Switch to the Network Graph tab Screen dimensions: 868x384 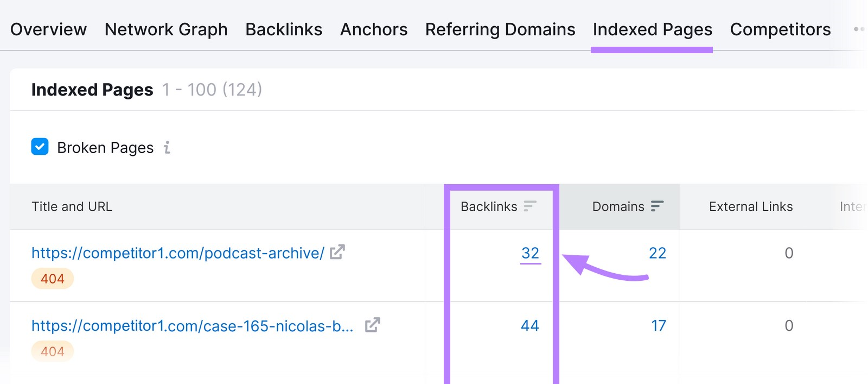click(x=166, y=29)
